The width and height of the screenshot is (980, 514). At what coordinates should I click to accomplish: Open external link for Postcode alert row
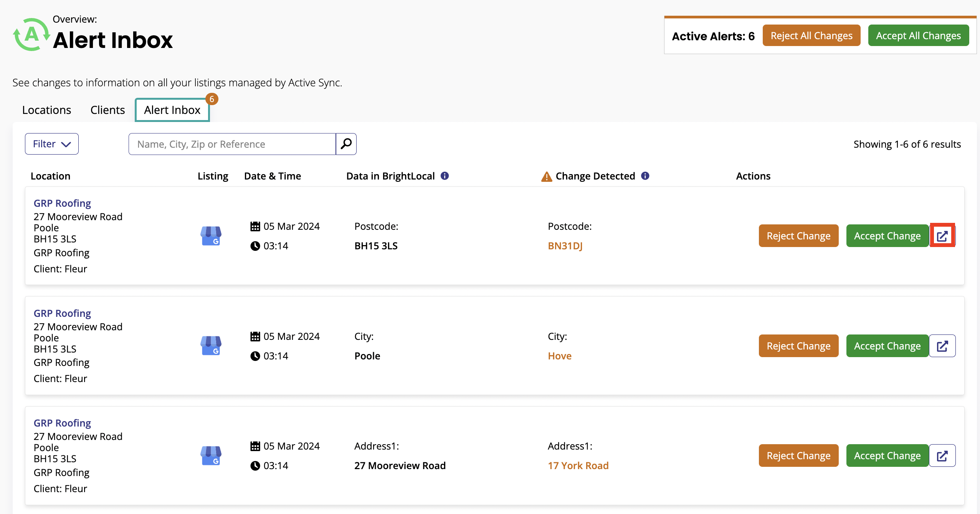(x=942, y=236)
